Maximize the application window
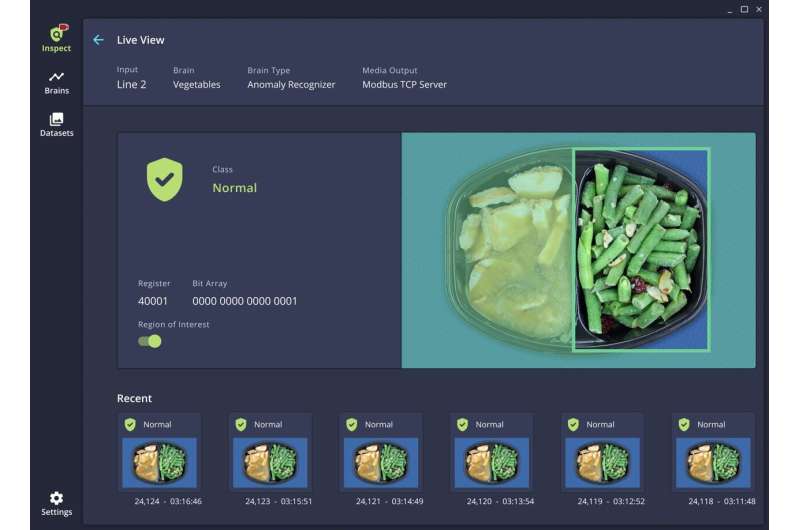This screenshot has height=530, width=800. coord(744,9)
